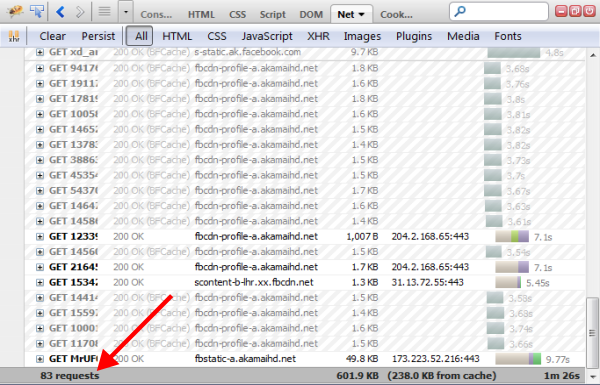
Task: Filter requests by CSS
Action: coord(217,36)
